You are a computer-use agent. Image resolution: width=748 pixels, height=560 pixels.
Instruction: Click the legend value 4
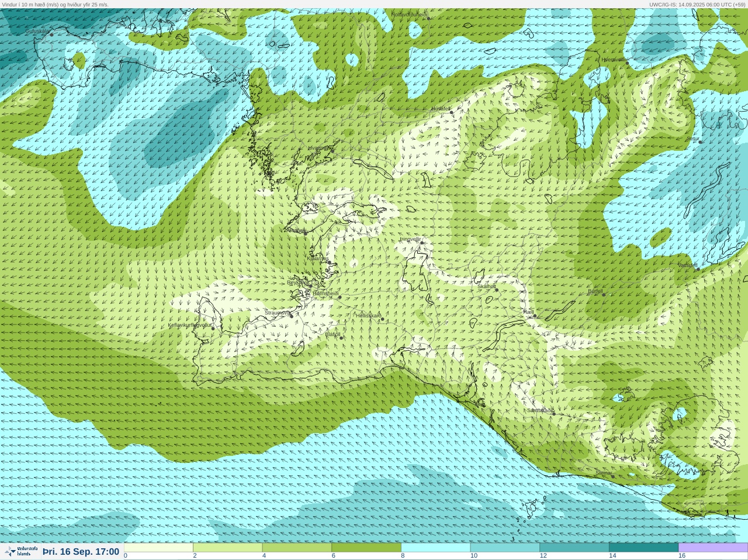point(264,556)
